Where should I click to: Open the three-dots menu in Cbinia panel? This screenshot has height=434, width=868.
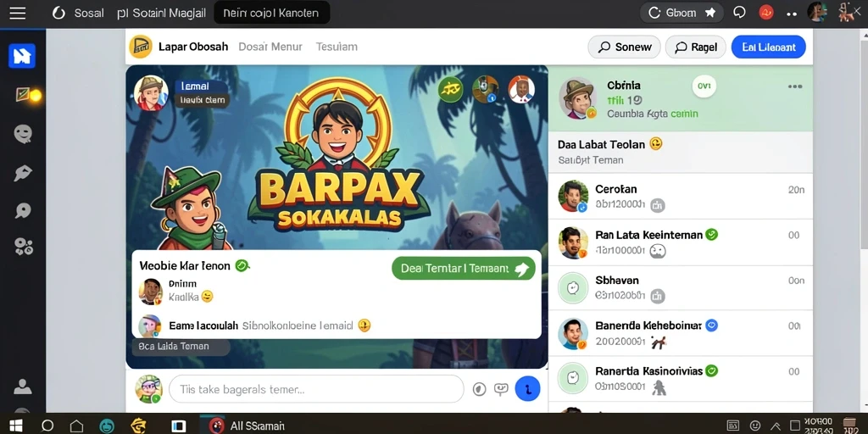[795, 86]
